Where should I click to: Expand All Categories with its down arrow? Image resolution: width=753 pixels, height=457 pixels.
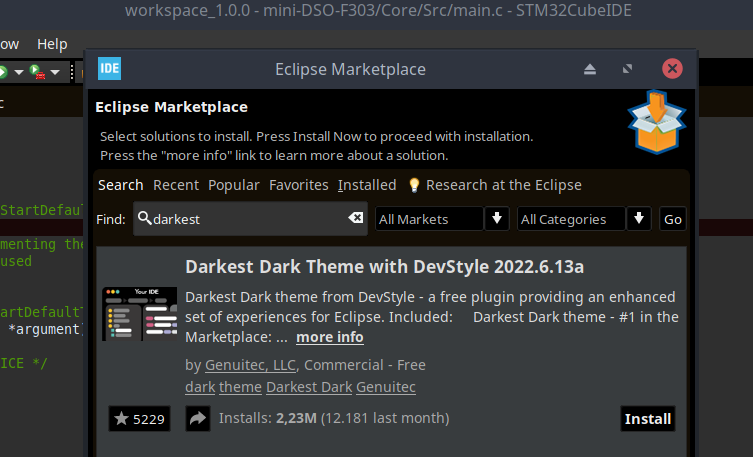pyautogui.click(x=639, y=219)
